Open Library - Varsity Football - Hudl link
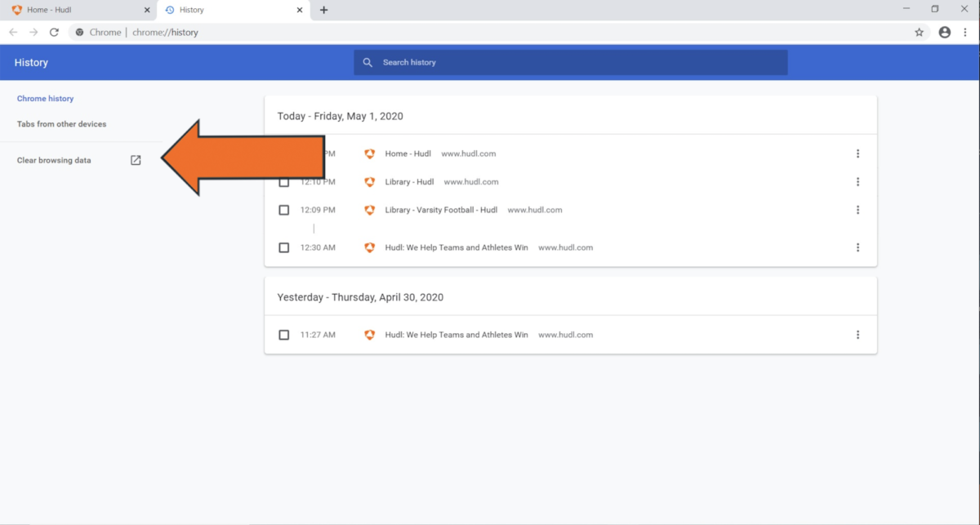The height and width of the screenshot is (525, 980). 441,210
